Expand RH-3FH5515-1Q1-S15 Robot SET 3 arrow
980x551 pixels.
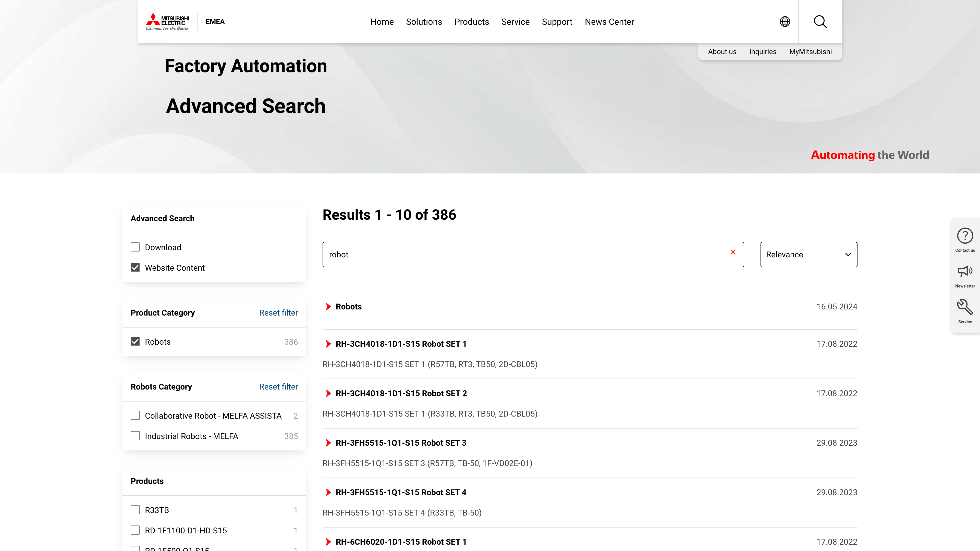point(329,443)
